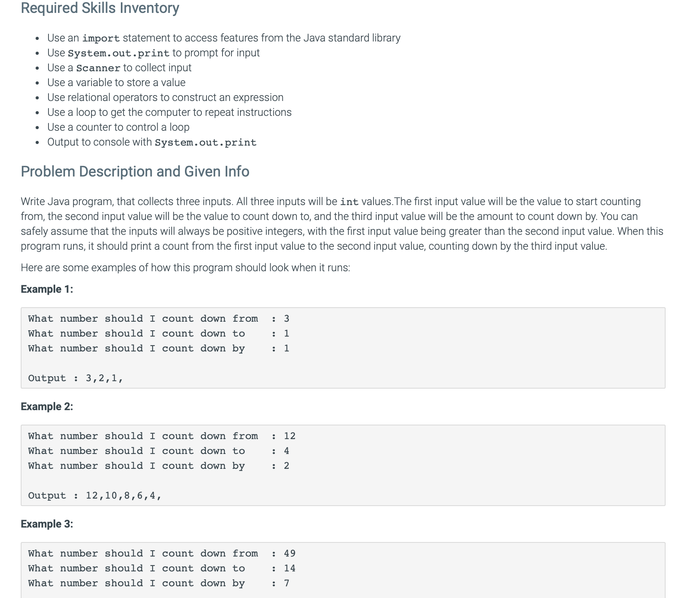The image size is (700, 598).
Task: Click the Required Skills Inventory heading
Action: pyautogui.click(x=100, y=8)
